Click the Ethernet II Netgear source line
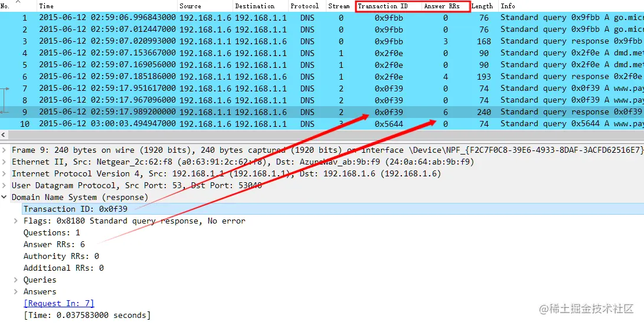The height and width of the screenshot is (325, 644). (243, 162)
